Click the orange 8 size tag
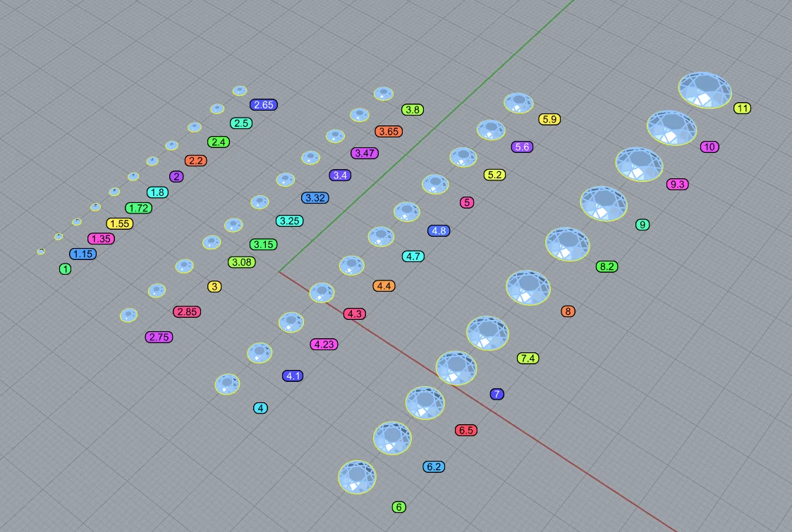The height and width of the screenshot is (532, 792). pos(568,311)
